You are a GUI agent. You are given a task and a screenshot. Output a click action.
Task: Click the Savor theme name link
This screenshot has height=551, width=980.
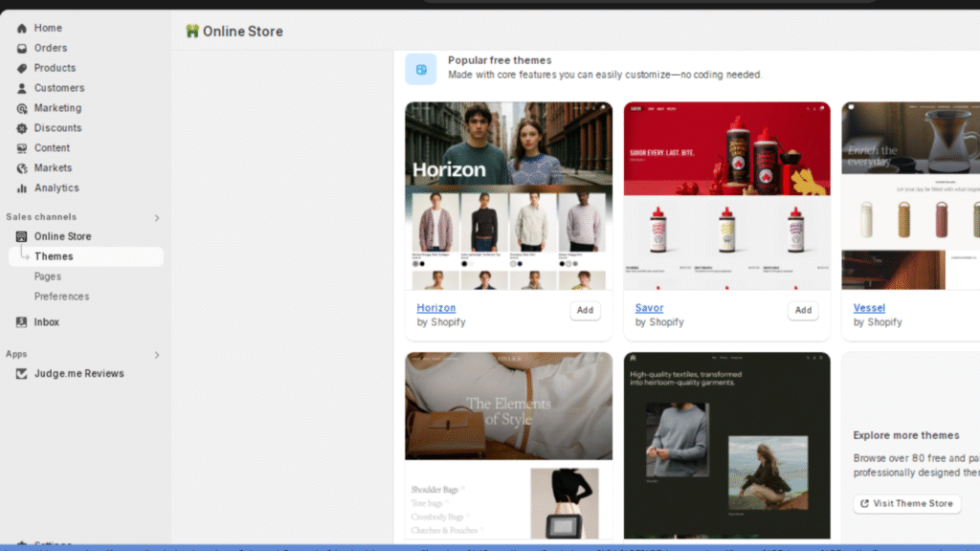point(650,308)
